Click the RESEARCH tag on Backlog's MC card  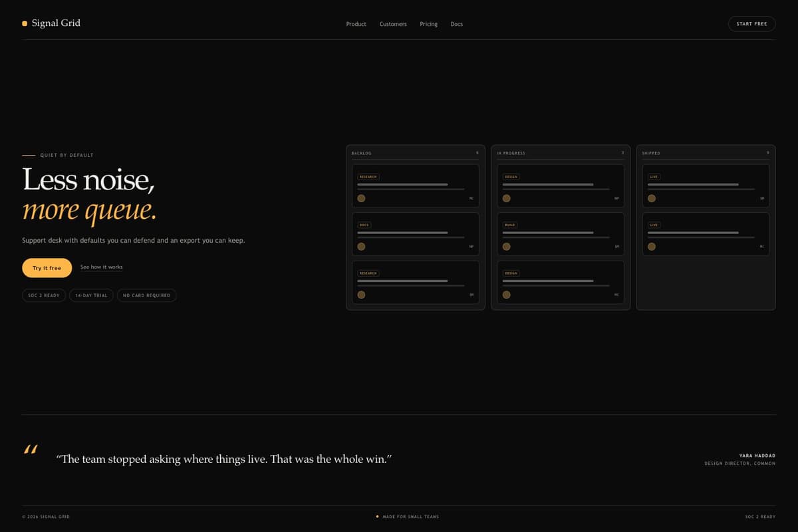click(x=368, y=177)
